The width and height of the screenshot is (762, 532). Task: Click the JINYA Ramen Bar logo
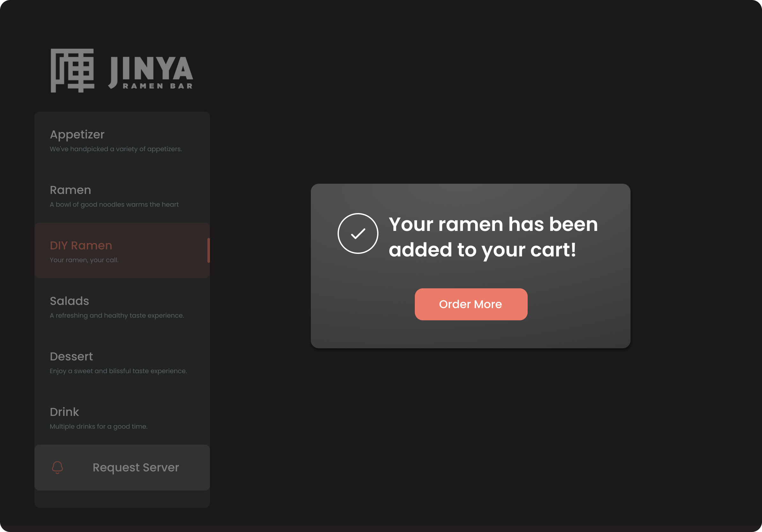122,70
